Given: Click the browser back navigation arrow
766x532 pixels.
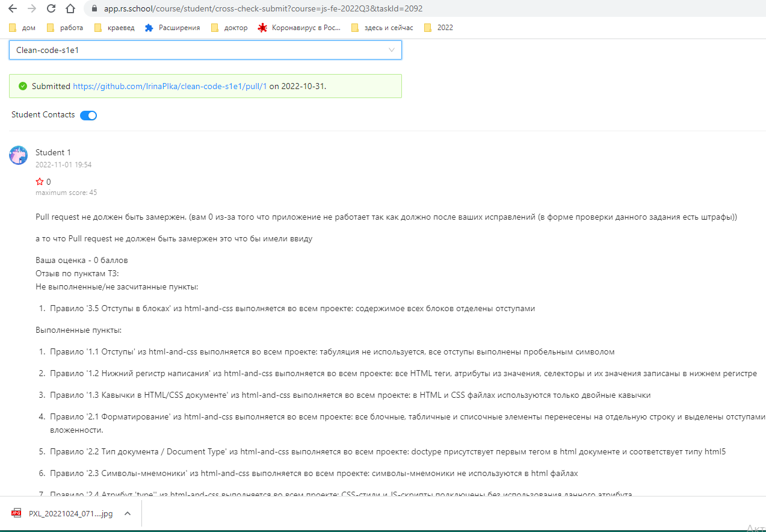Looking at the screenshot, I should coord(12,8).
